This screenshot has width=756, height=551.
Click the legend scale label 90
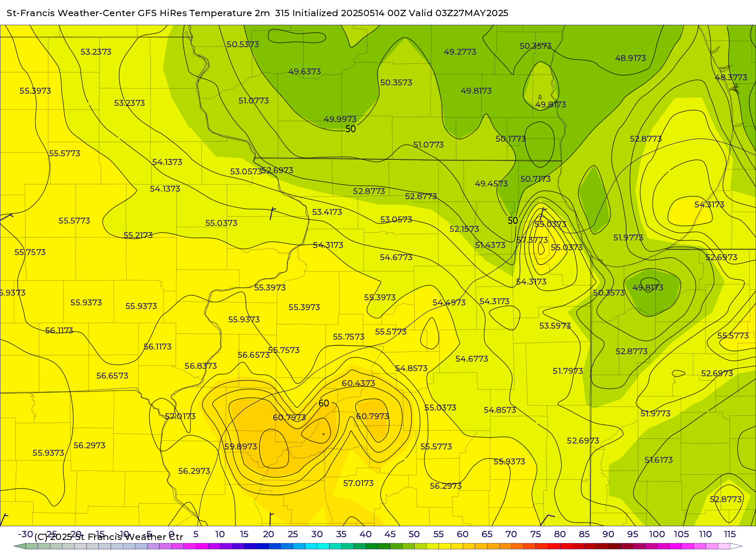(x=608, y=534)
